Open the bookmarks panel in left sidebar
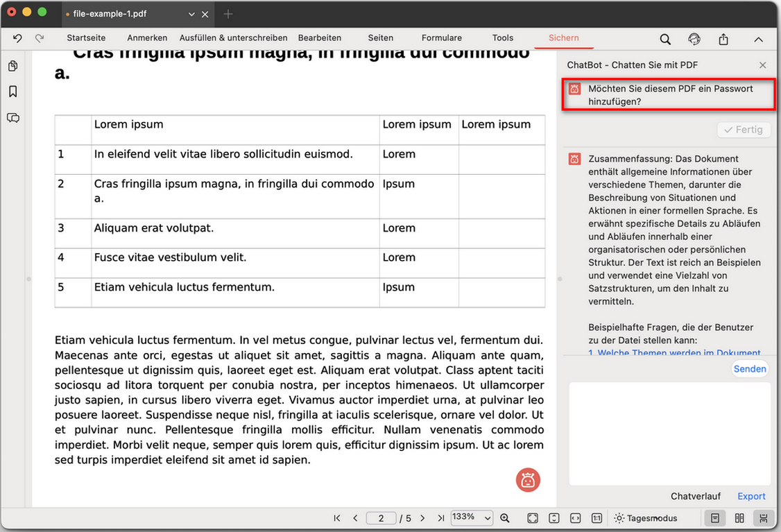The height and width of the screenshot is (532, 781). point(12,91)
